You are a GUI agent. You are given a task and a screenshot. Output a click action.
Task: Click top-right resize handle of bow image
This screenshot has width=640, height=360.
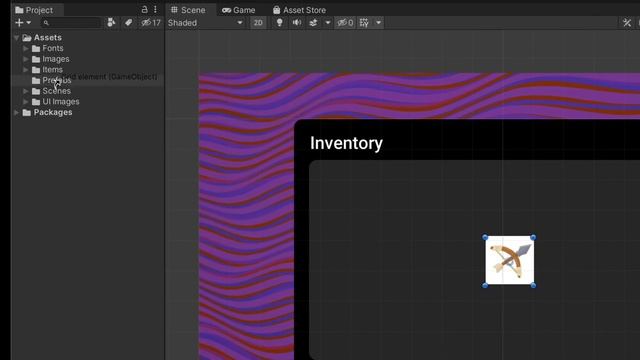pyautogui.click(x=533, y=237)
